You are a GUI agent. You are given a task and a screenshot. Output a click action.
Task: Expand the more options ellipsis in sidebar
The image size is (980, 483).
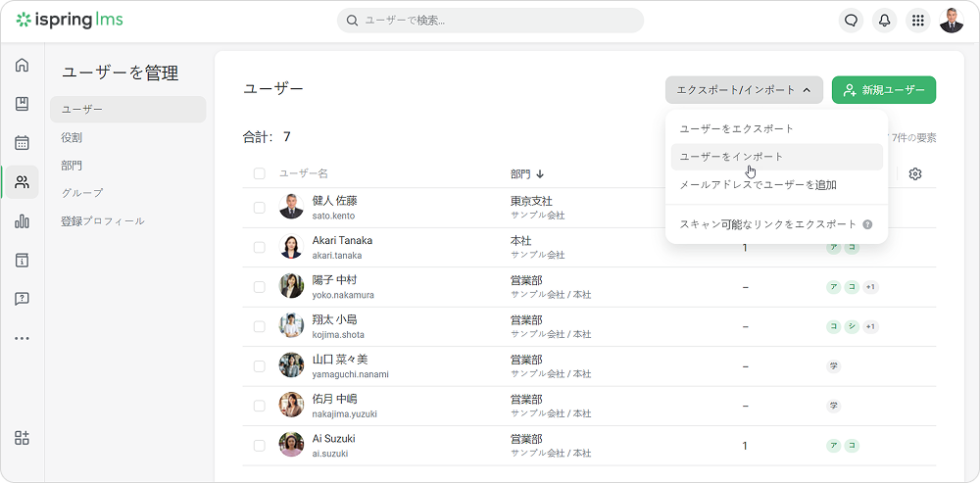[22, 338]
